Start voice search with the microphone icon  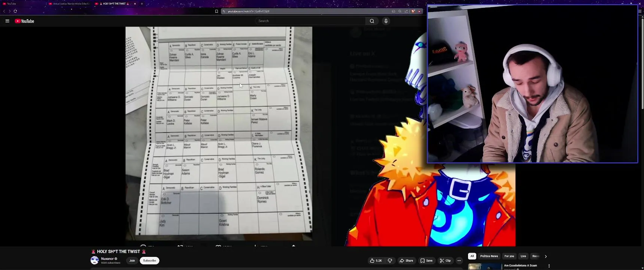[x=386, y=21]
